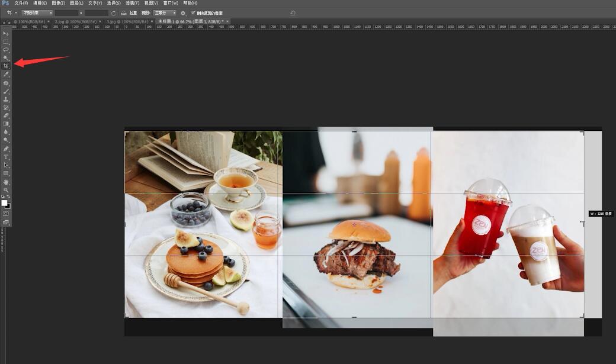The height and width of the screenshot is (364, 616).
Task: Select the Eyedropper tool
Action: pos(6,75)
